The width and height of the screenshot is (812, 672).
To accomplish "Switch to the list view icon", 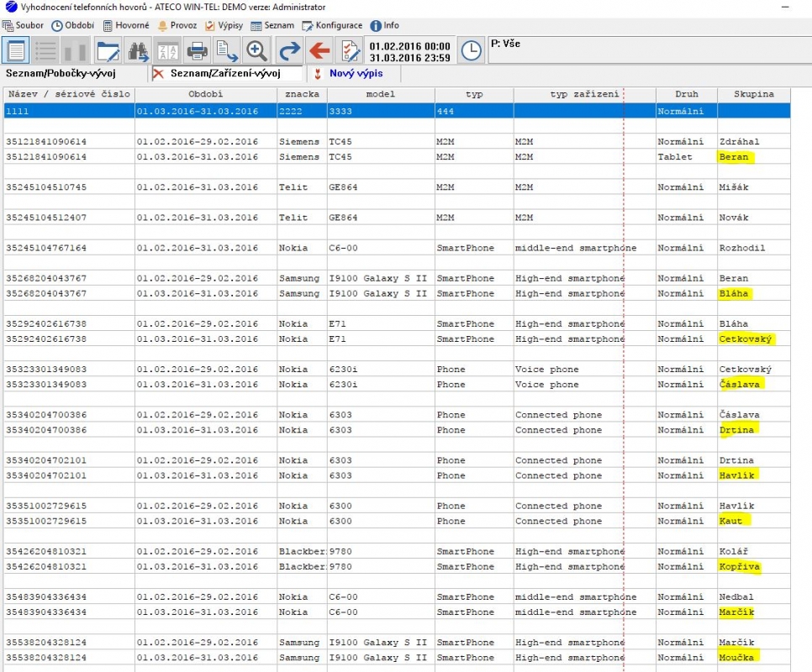I will [45, 50].
